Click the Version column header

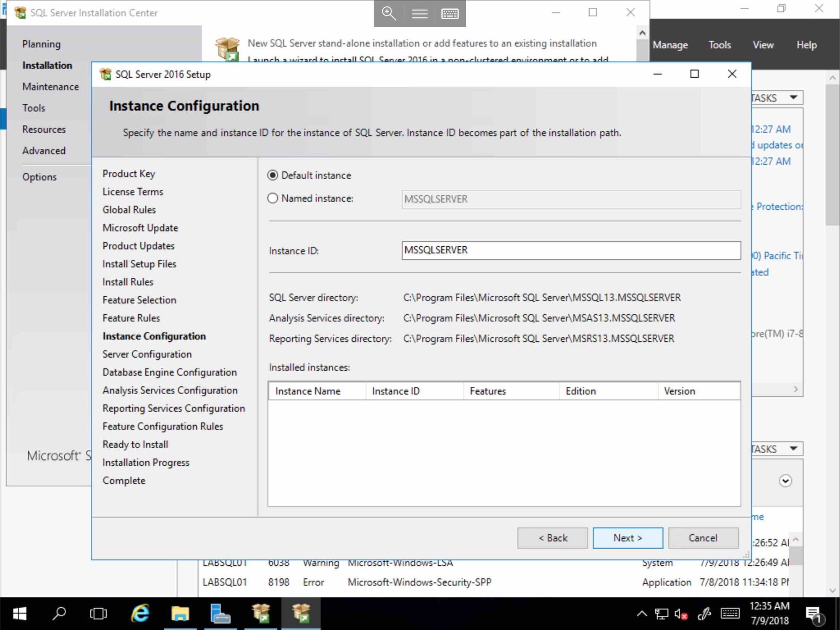pyautogui.click(x=699, y=391)
